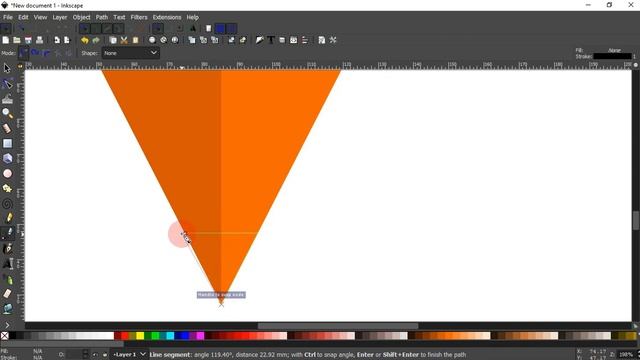Click the yellow Undo arrow
The image size is (640, 360).
pos(84,40)
